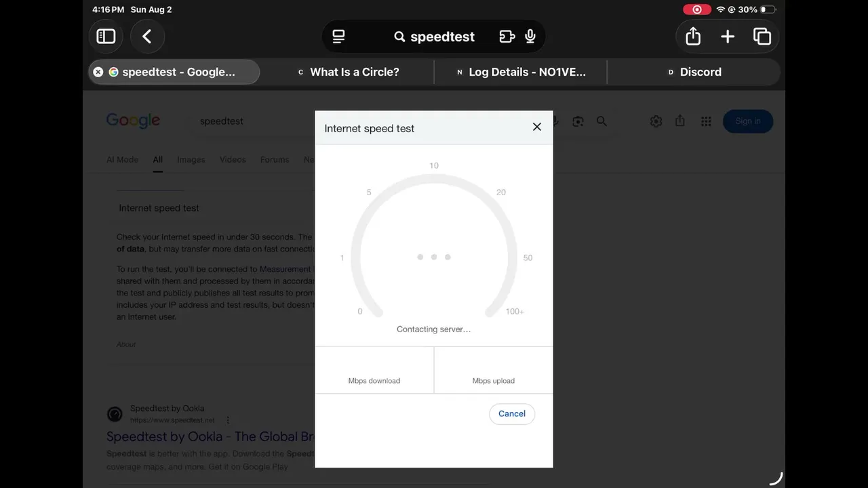Switch to the speedtest - Google tab

click(x=174, y=72)
